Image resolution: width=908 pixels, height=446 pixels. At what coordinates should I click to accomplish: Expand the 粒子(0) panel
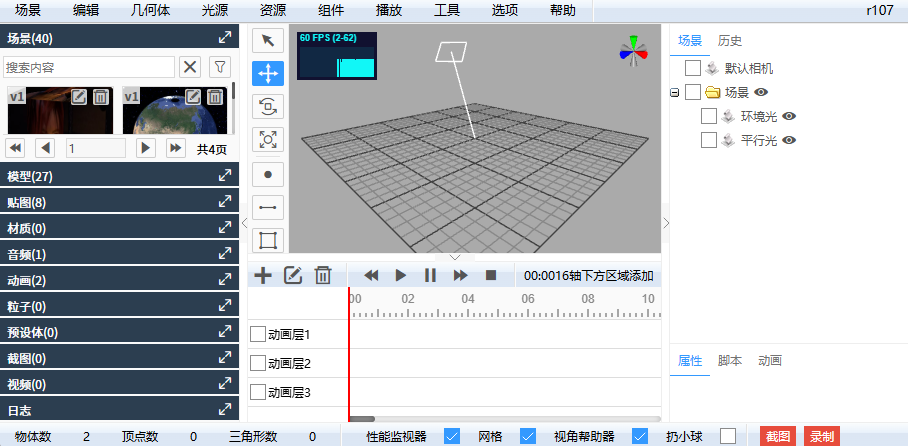coord(225,306)
